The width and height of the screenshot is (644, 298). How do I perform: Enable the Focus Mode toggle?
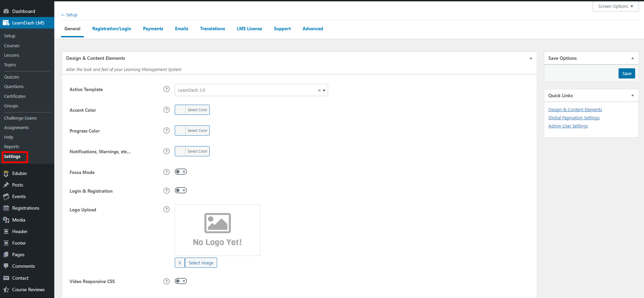181,172
